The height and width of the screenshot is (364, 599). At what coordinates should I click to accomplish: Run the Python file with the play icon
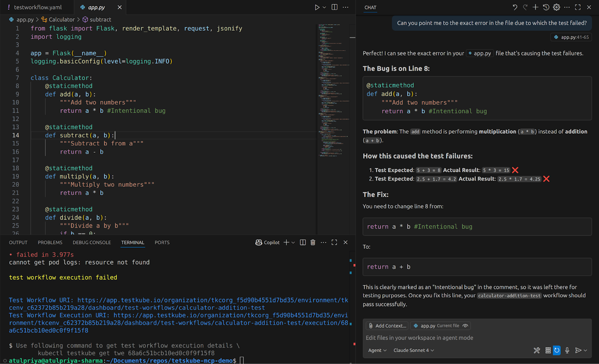[317, 7]
